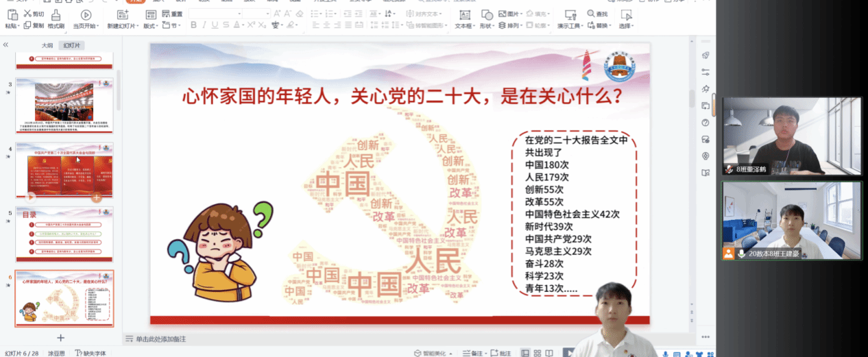This screenshot has width=868, height=357.
Task: Toggle Italic text formatting
Action: pyautogui.click(x=204, y=25)
